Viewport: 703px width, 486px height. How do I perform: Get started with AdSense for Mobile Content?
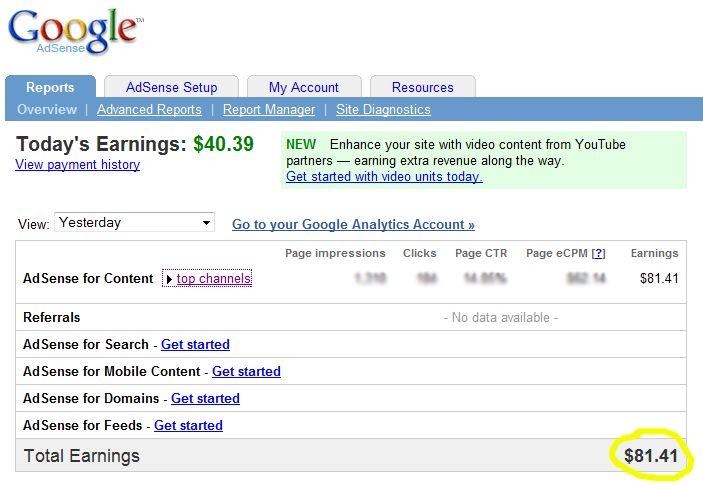(x=246, y=371)
